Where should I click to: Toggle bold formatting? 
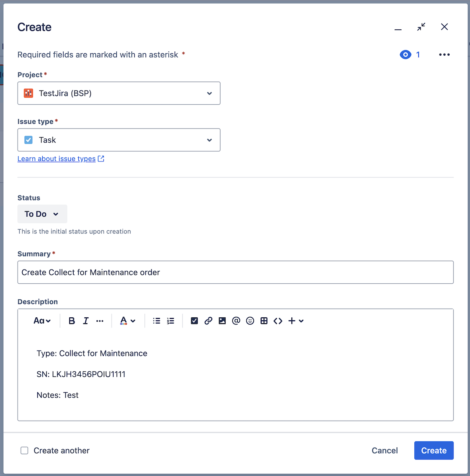(x=72, y=320)
